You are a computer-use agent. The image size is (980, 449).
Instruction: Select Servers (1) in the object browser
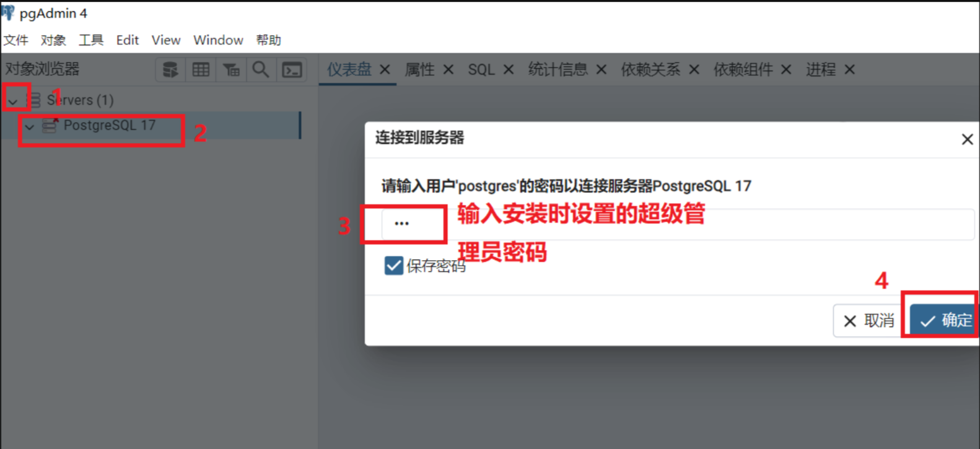[x=81, y=100]
